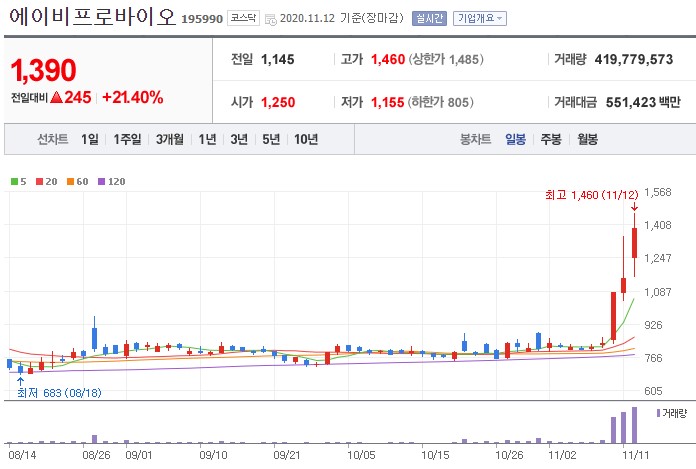Viewport: 696px width, 469px height.
Task: Click the change percent +21.40%
Action: (x=133, y=97)
